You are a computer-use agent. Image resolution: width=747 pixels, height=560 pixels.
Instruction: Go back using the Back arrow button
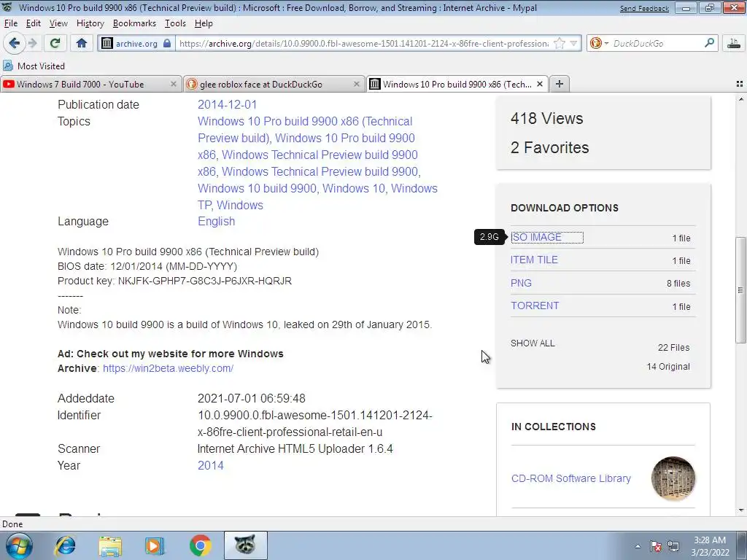(15, 43)
